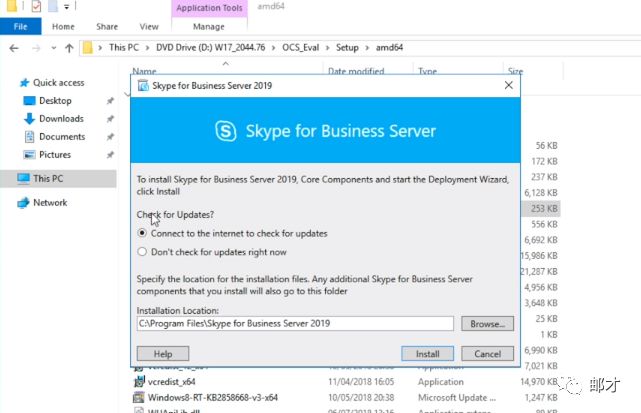Select the vcredist_x64 application file

(x=172, y=380)
